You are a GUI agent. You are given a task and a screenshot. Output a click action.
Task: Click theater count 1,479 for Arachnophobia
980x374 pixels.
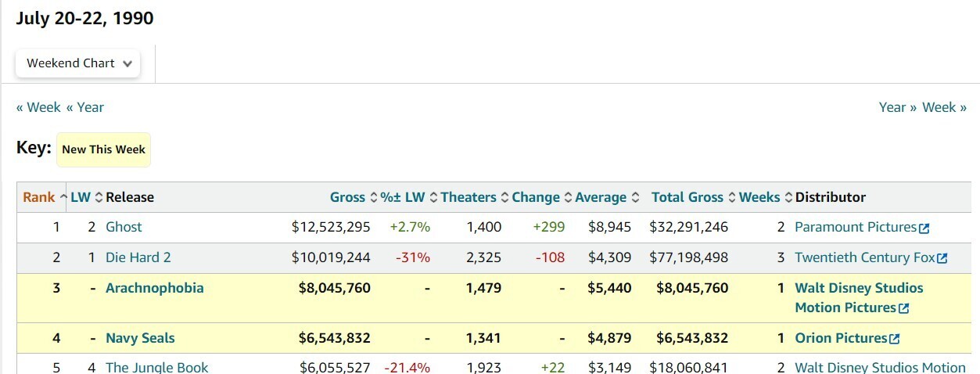click(x=484, y=288)
